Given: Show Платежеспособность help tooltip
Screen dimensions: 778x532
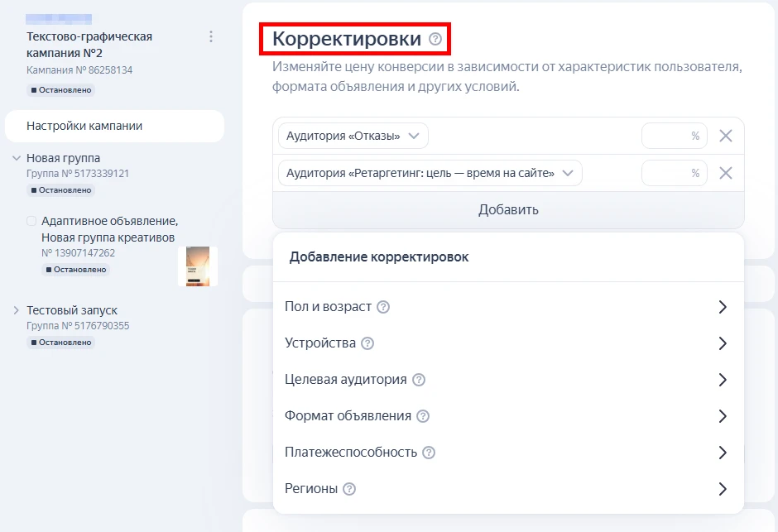Looking at the screenshot, I should coord(429,453).
